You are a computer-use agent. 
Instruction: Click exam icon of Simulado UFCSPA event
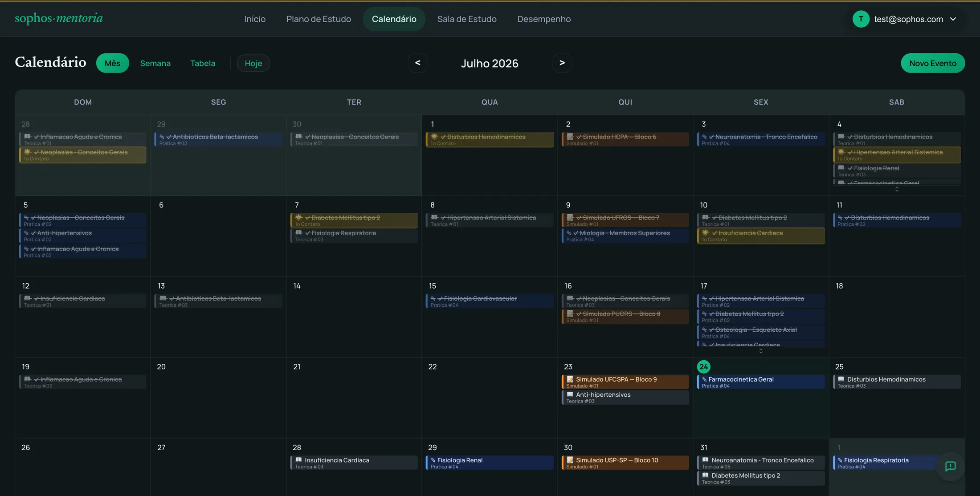[x=570, y=379]
